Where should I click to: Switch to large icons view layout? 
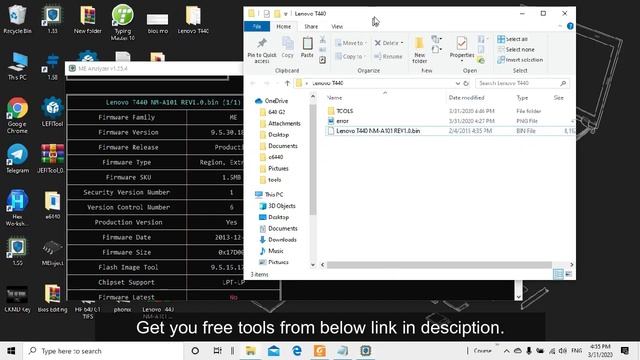pyautogui.click(x=568, y=274)
